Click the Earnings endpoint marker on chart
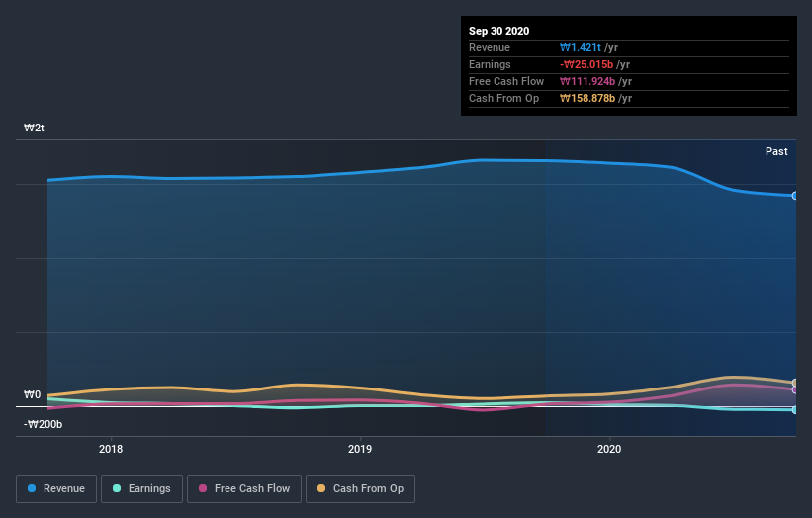The width and height of the screenshot is (812, 518). [x=795, y=410]
